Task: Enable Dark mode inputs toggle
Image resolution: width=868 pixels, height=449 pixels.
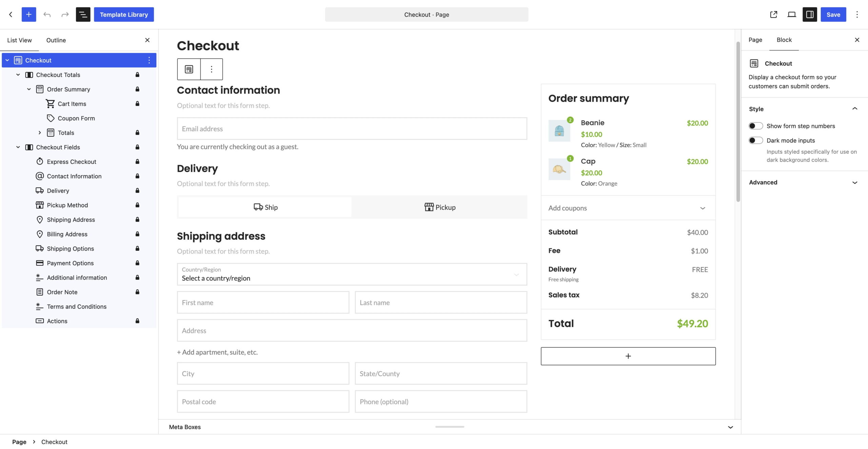Action: (x=755, y=141)
